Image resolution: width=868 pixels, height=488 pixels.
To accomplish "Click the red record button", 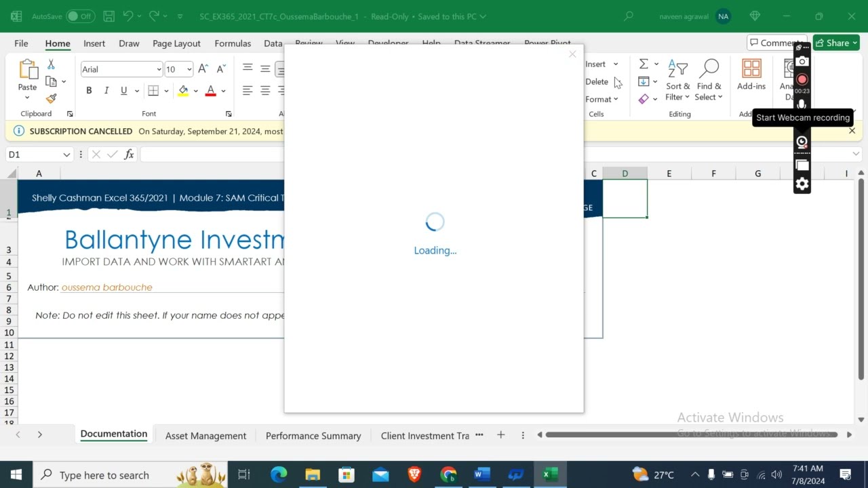I will pos(802,79).
